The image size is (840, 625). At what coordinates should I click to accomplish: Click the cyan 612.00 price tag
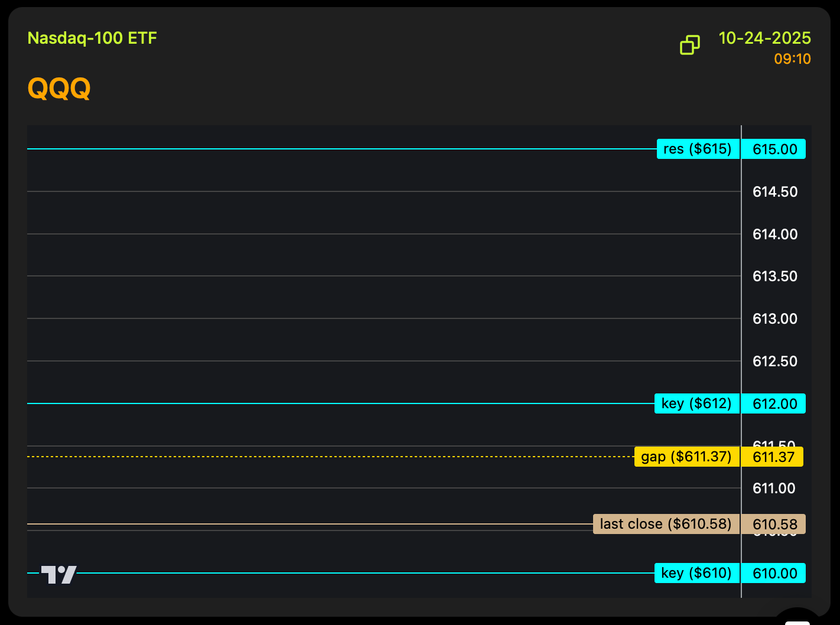[x=774, y=403]
